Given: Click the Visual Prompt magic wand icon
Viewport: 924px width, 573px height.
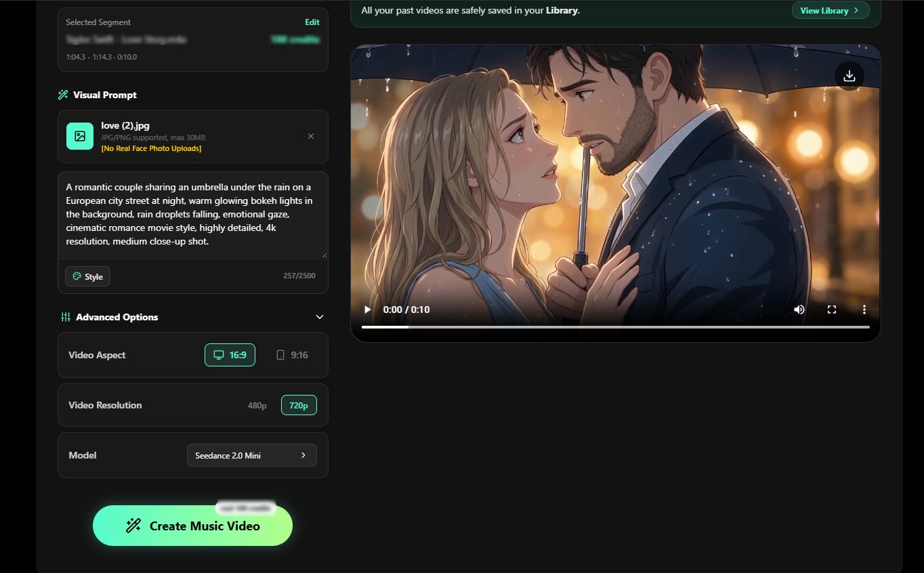Looking at the screenshot, I should (63, 95).
